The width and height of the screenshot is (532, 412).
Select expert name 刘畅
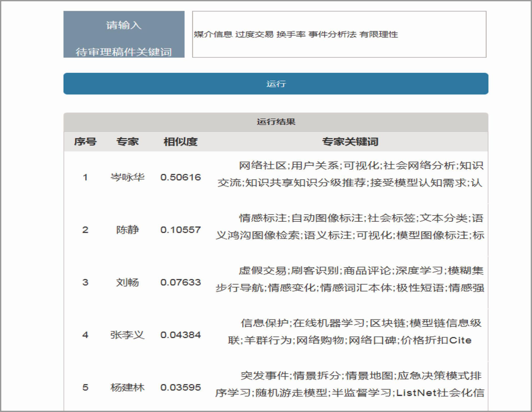[127, 282]
